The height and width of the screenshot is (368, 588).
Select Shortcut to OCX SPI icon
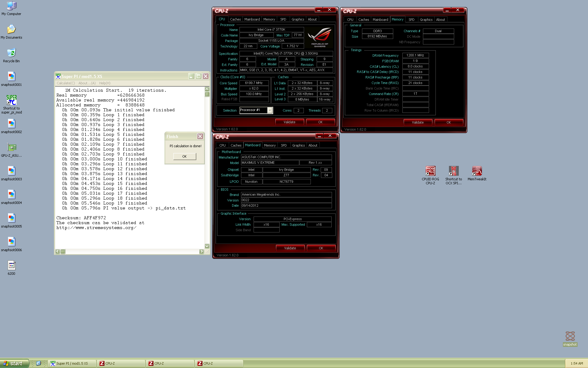click(x=454, y=175)
